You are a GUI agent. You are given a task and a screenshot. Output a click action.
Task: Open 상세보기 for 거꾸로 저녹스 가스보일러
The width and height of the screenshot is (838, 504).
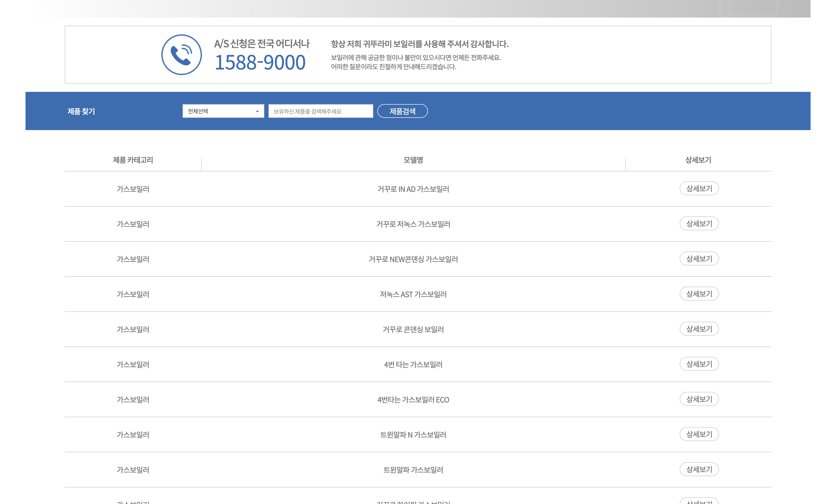pyautogui.click(x=699, y=223)
